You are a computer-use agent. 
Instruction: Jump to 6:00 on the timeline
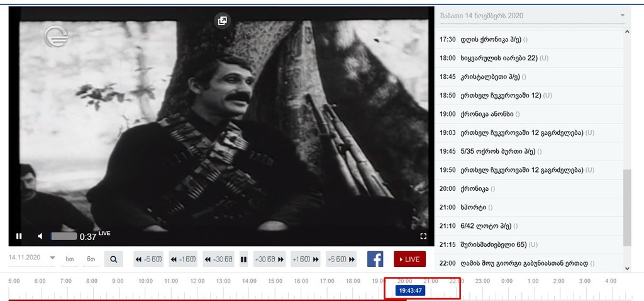click(40, 281)
